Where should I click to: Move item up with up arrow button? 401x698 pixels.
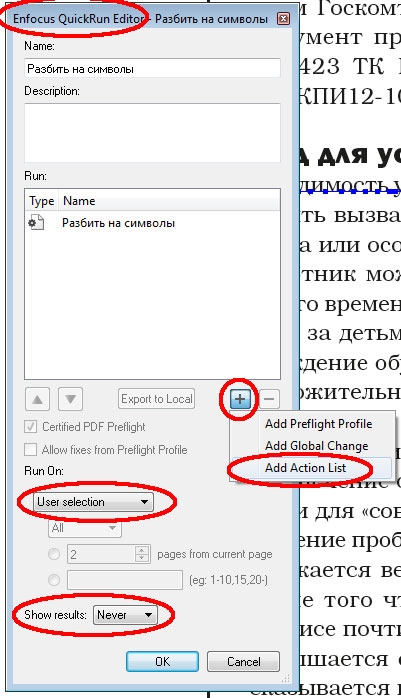click(37, 399)
